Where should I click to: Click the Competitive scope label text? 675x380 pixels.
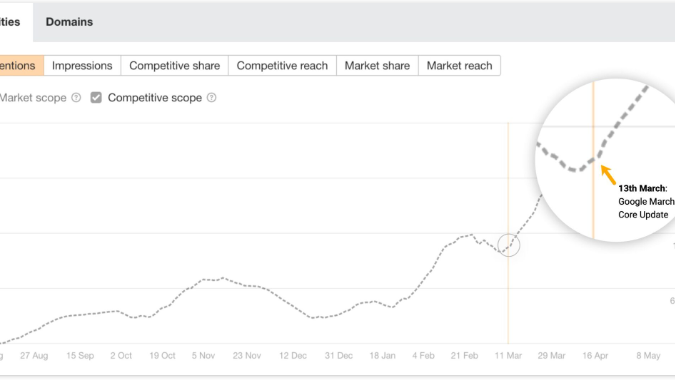155,98
